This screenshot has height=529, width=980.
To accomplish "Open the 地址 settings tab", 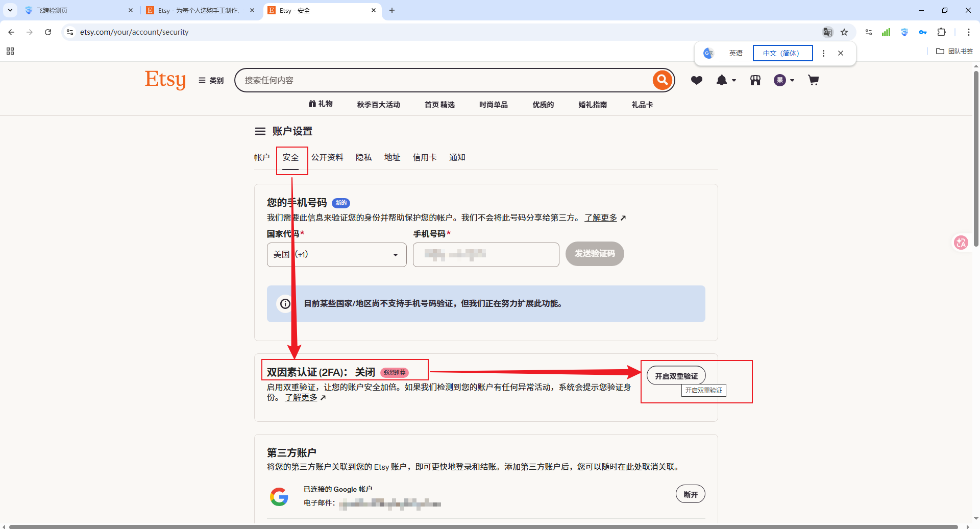I will [393, 157].
